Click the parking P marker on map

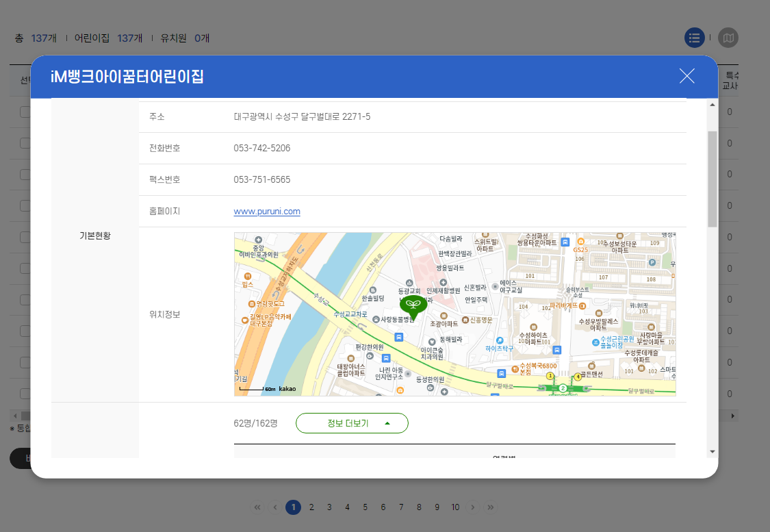point(652,262)
